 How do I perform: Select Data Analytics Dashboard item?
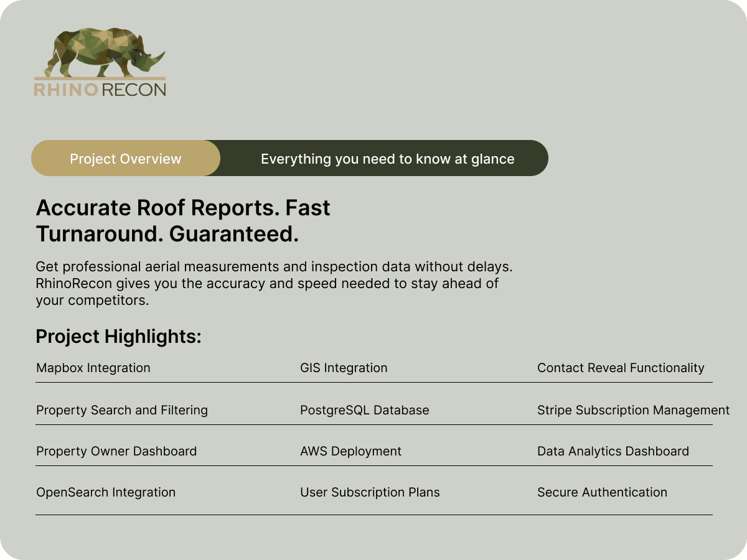tap(613, 451)
